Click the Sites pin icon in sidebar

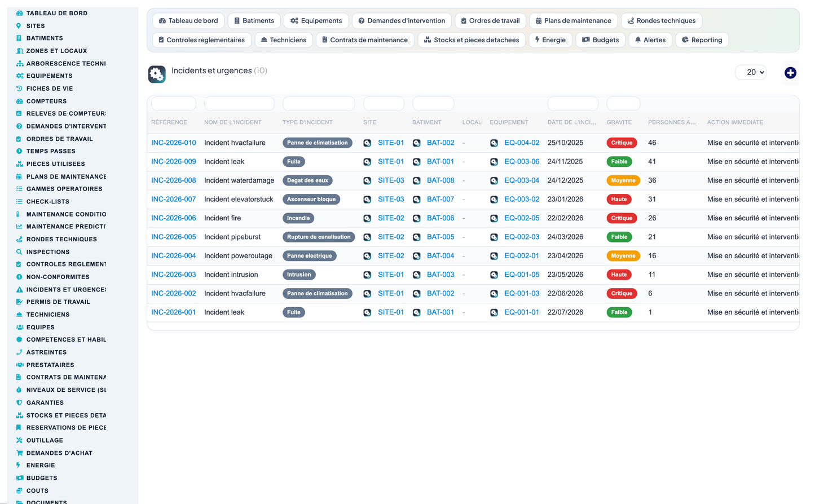pos(19,26)
